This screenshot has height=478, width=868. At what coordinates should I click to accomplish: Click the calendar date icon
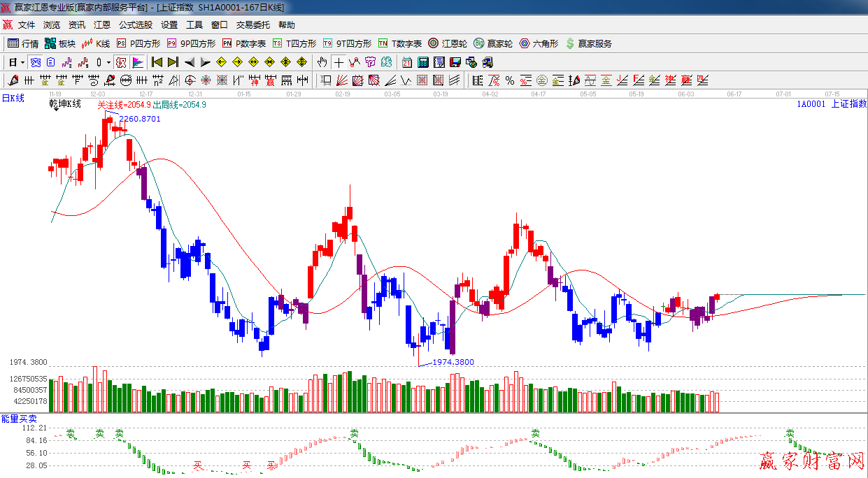coord(407,62)
